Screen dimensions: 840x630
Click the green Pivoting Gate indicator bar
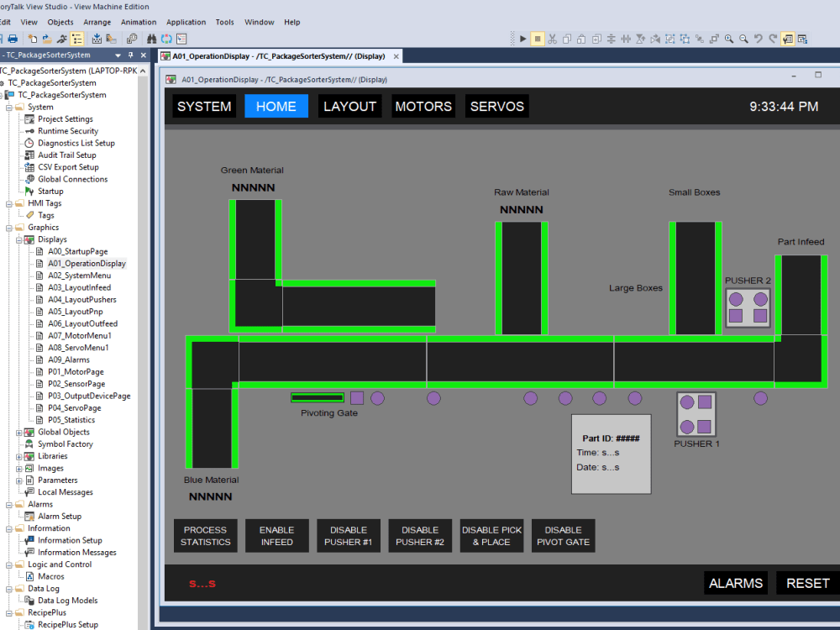click(x=318, y=396)
